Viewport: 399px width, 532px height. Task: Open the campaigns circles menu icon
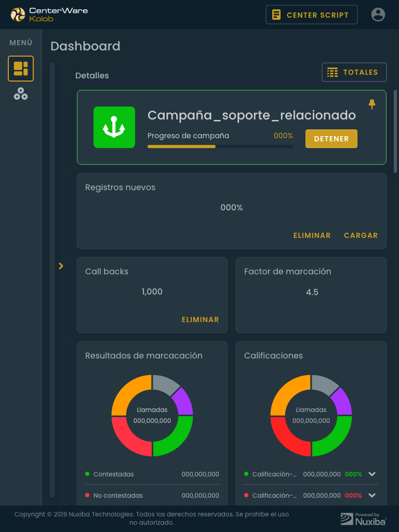pos(21,94)
